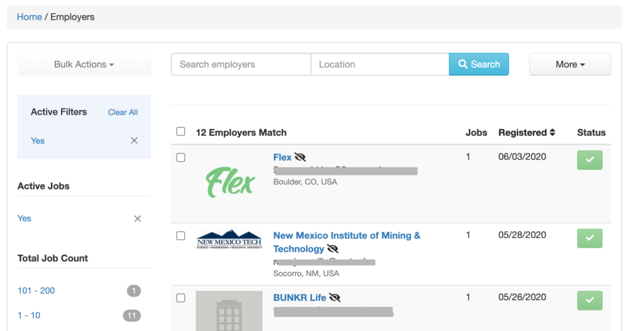Go to Home breadcrumb link
Screen dimensions: 644x331
pos(29,17)
